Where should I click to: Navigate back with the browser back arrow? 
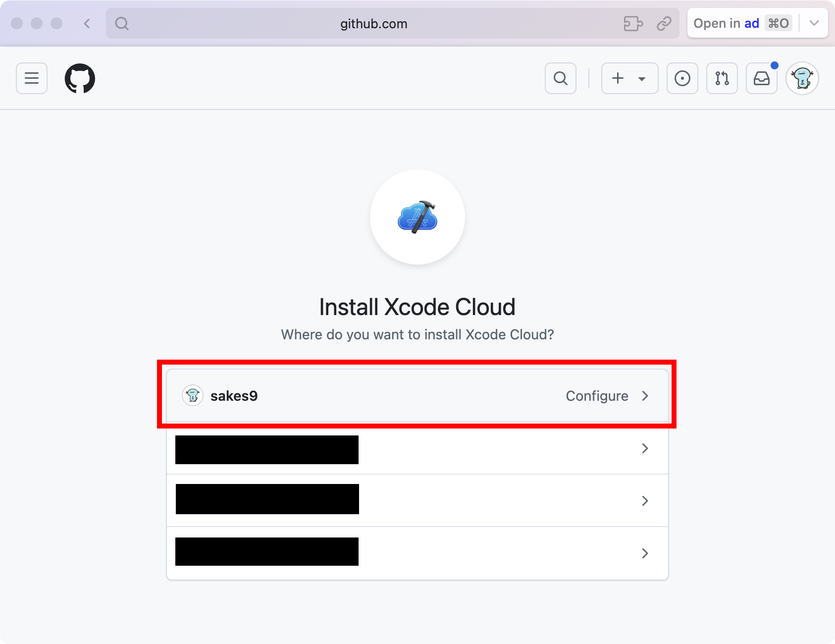[x=87, y=23]
